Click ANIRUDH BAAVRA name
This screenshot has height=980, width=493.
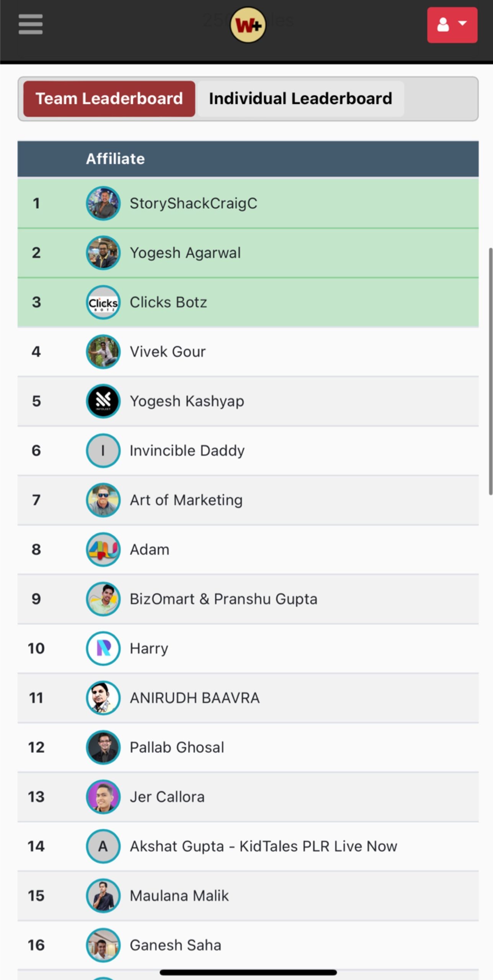point(195,698)
